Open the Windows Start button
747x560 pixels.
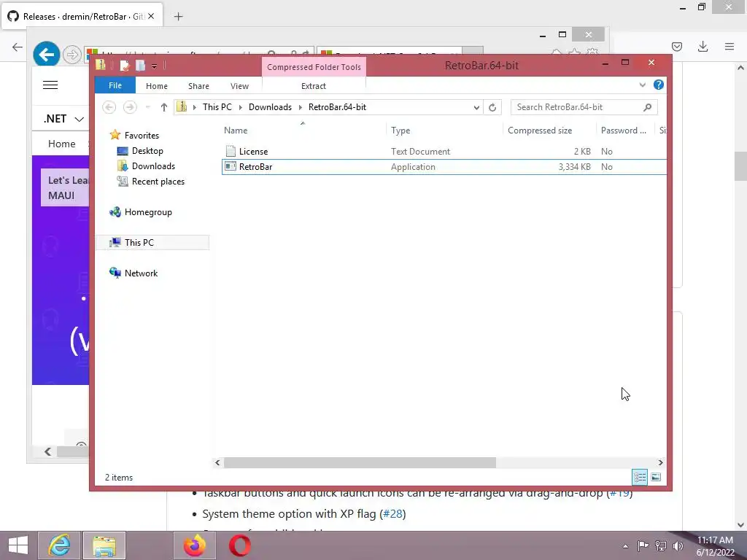pos(18,545)
